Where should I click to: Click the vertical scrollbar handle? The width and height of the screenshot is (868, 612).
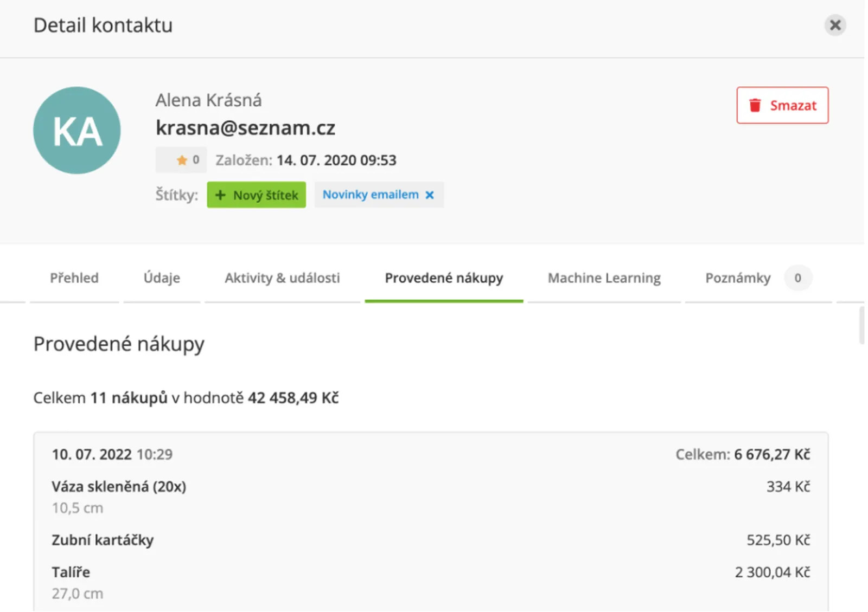coord(861,325)
